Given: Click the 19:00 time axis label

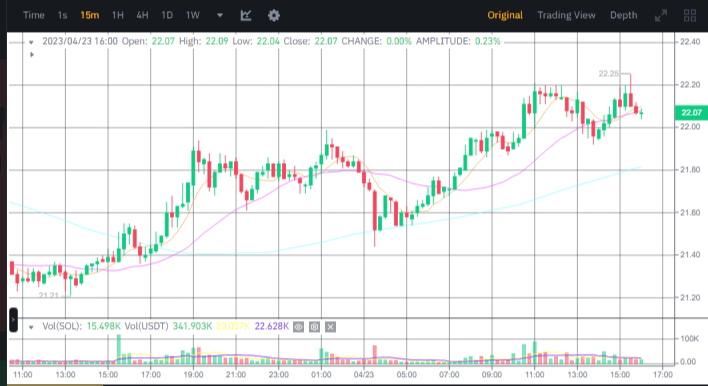Looking at the screenshot, I should click(193, 375).
